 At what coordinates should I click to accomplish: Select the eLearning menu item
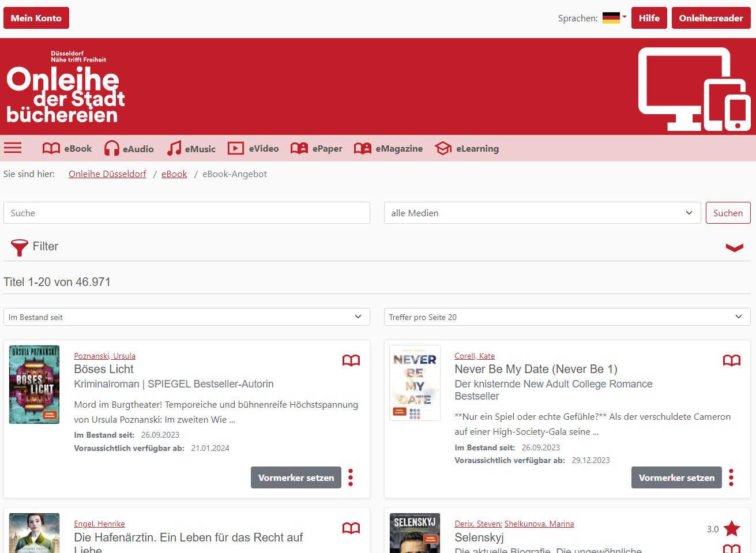click(x=467, y=148)
